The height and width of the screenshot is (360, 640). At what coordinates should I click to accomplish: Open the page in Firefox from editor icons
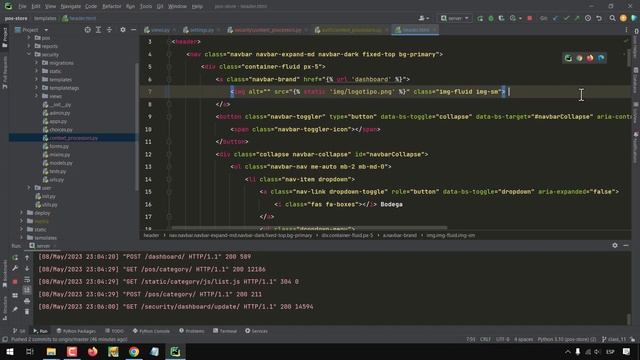click(590, 58)
